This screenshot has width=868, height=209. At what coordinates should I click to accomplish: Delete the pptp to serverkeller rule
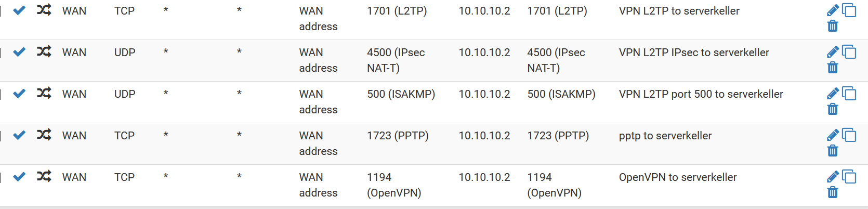pyautogui.click(x=833, y=151)
